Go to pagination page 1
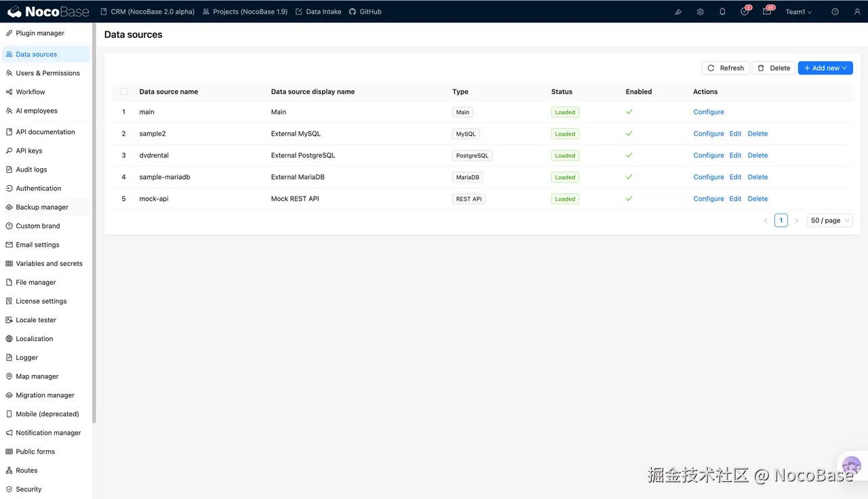This screenshot has width=868, height=499. (x=781, y=220)
